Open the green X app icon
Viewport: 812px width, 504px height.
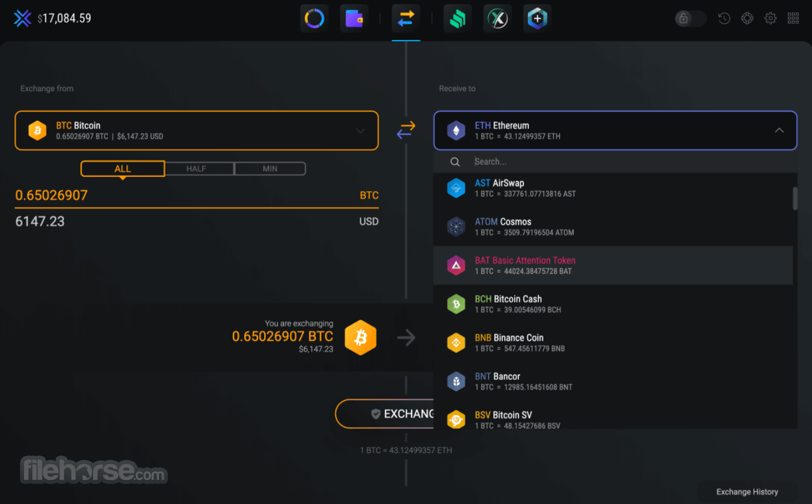(x=497, y=19)
